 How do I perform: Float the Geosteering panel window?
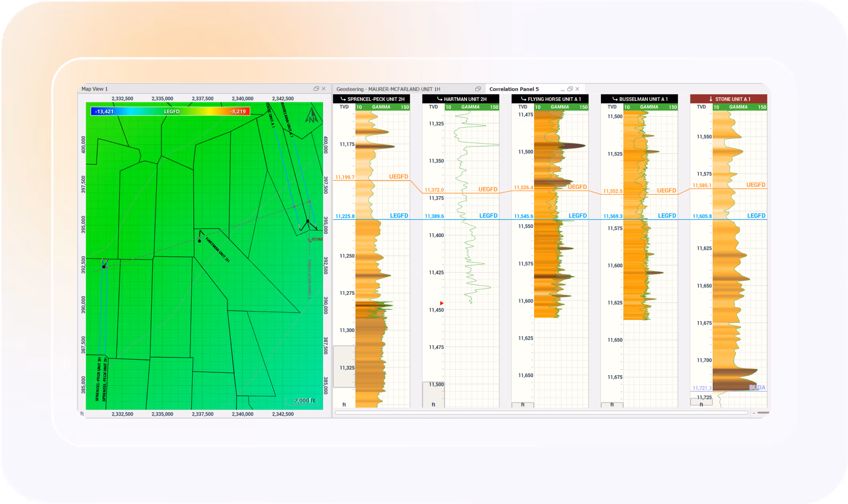click(x=478, y=89)
